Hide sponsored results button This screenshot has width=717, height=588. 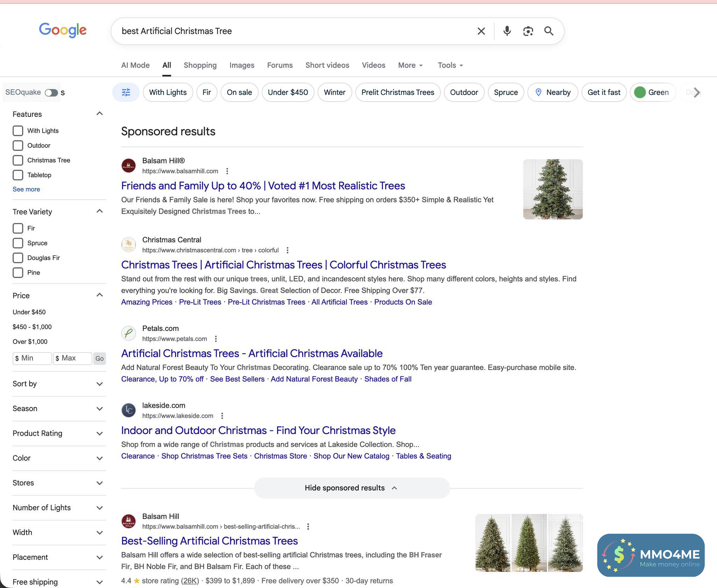(351, 488)
